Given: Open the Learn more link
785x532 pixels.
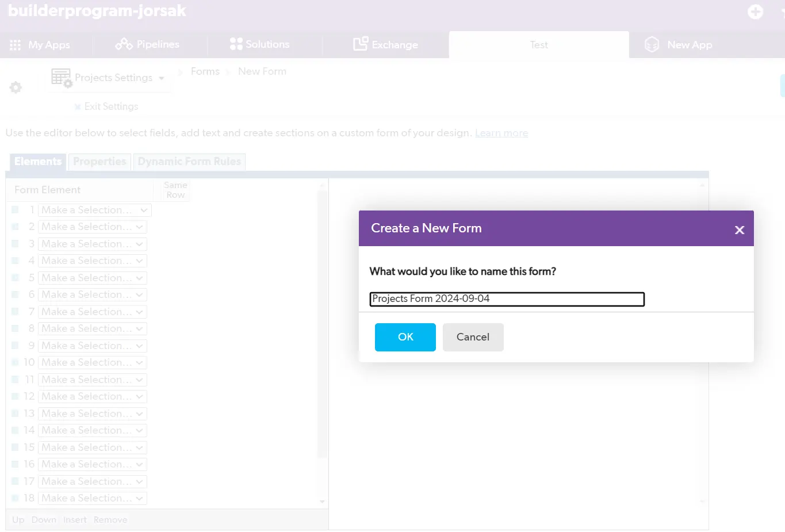Looking at the screenshot, I should point(501,133).
